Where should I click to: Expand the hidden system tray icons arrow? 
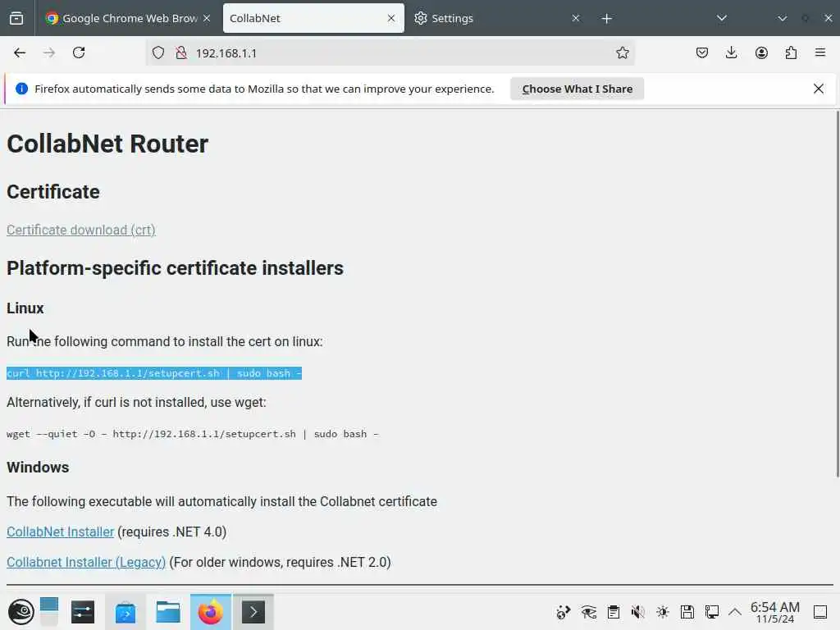735,612
